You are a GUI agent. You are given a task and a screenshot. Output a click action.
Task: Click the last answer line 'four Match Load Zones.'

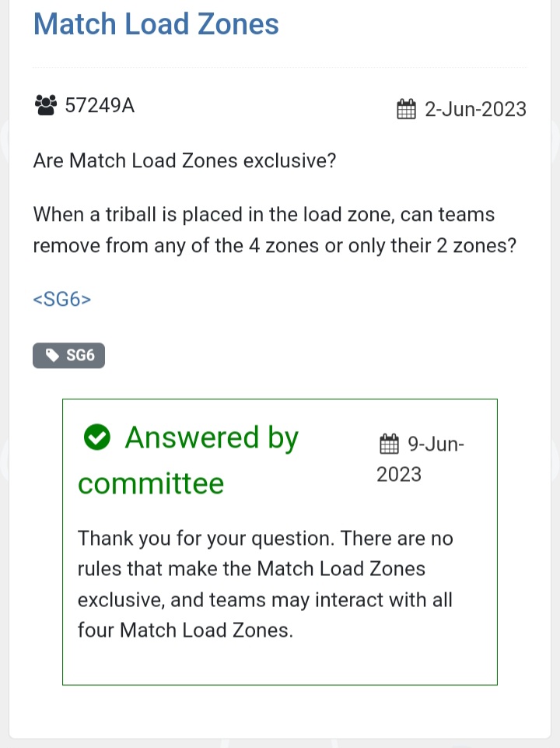point(185,630)
